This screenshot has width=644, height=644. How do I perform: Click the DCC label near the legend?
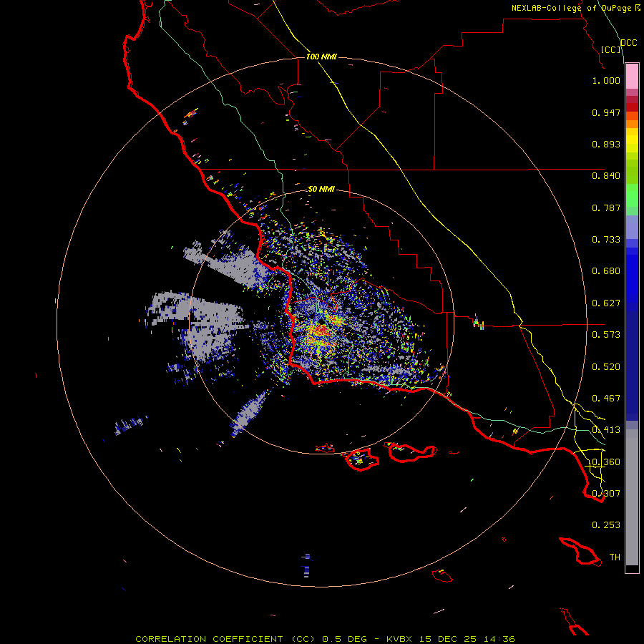(629, 43)
